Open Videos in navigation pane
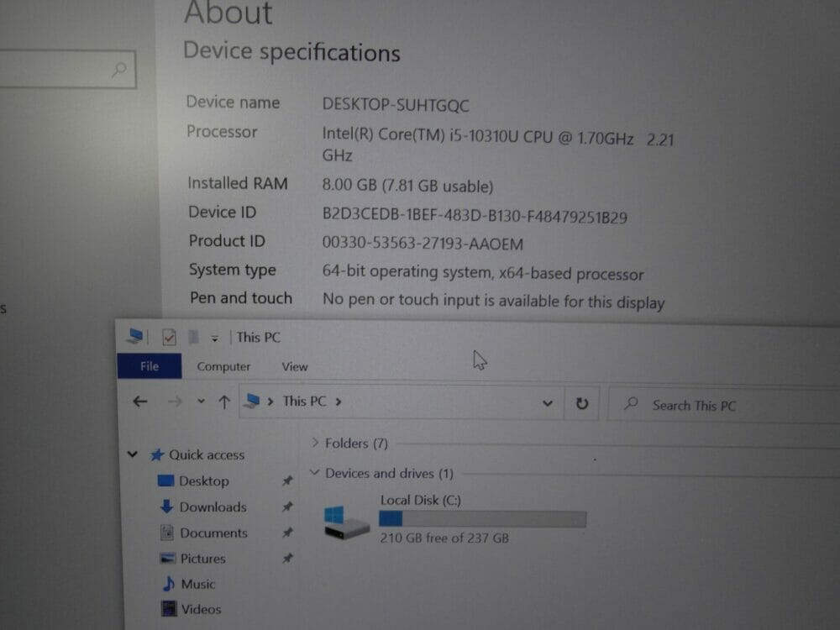 201,609
